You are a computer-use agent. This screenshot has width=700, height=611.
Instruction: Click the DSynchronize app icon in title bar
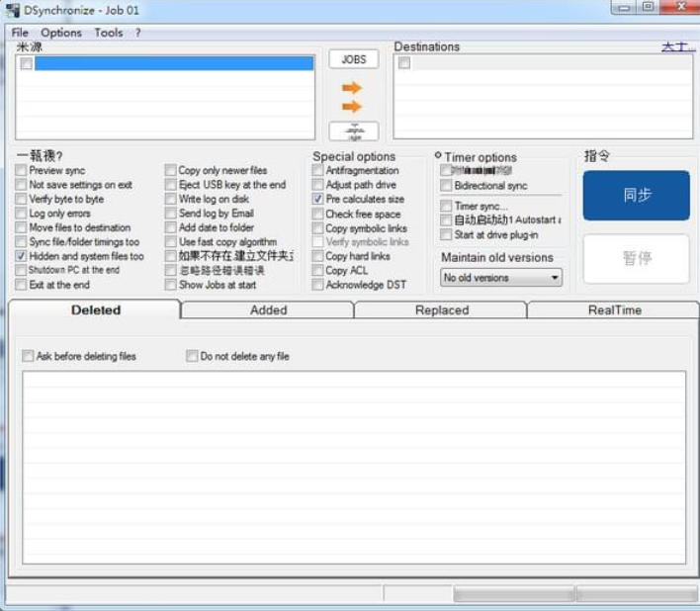click(x=13, y=10)
